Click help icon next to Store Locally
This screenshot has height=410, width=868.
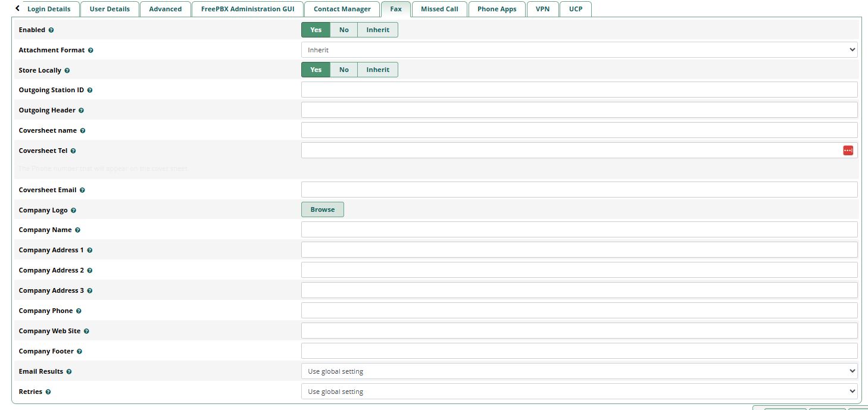[x=67, y=71]
